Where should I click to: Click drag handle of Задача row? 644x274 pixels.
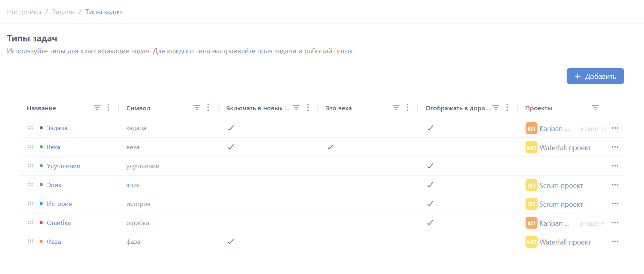[30, 128]
